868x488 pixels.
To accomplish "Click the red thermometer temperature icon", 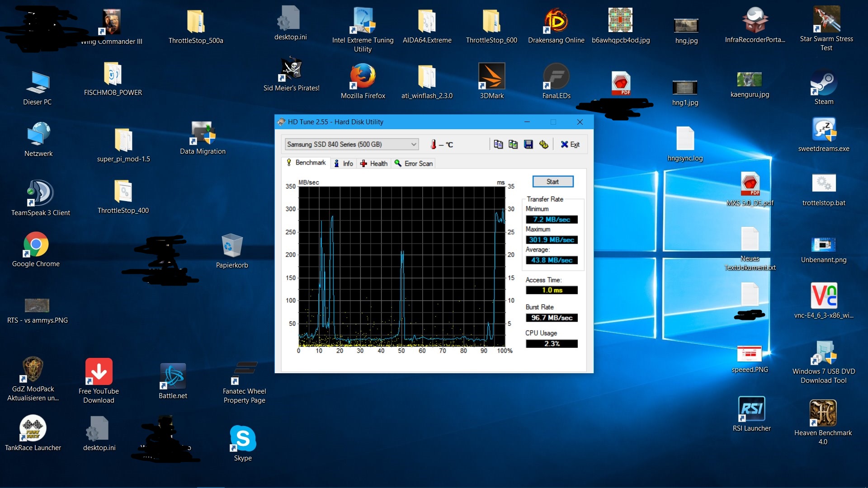I will 433,144.
